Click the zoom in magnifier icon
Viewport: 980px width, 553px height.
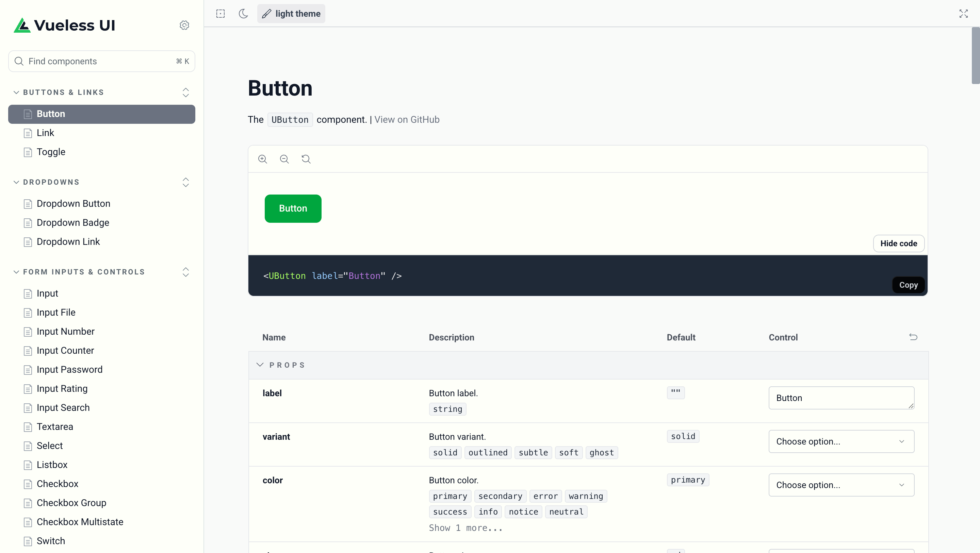[x=262, y=159]
